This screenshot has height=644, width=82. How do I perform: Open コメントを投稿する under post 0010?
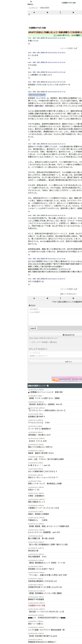click(x=69, y=289)
